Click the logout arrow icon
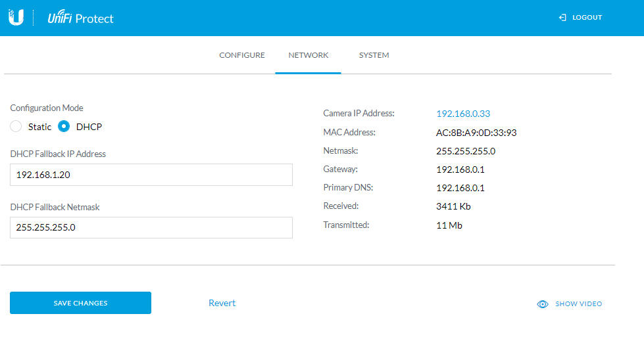Image resolution: width=644 pixels, height=337 pixels. (562, 17)
